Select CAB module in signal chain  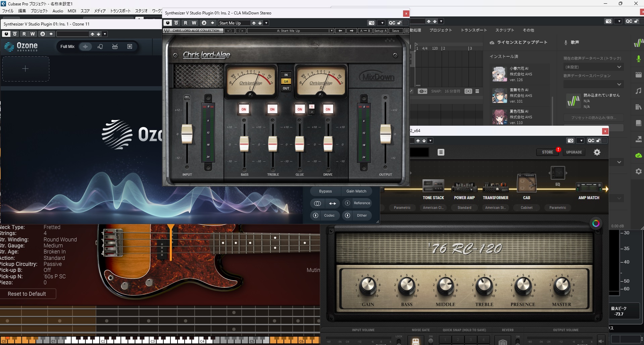[x=527, y=186]
